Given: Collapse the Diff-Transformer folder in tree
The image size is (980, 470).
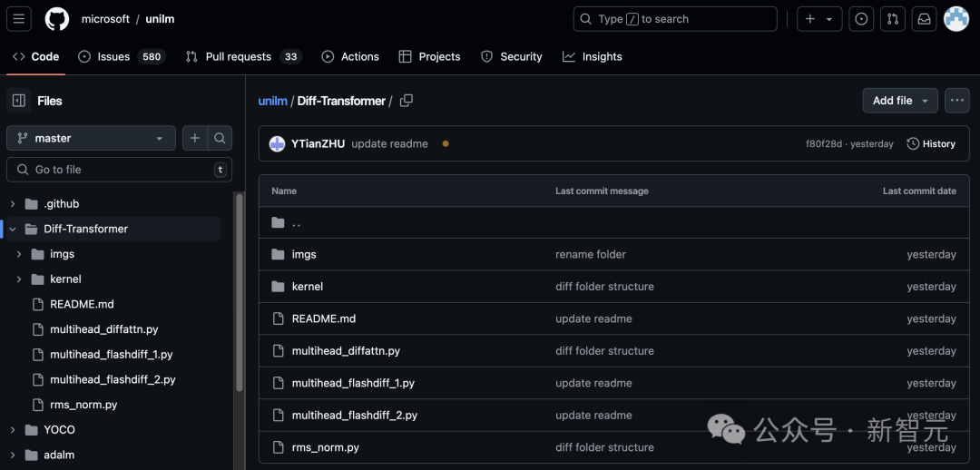Looking at the screenshot, I should point(13,230).
